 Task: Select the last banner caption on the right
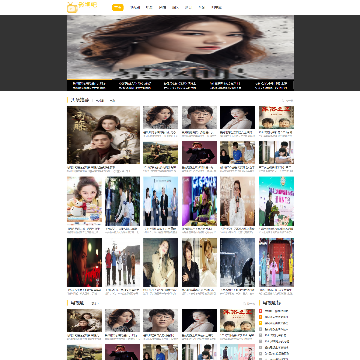tap(271, 85)
